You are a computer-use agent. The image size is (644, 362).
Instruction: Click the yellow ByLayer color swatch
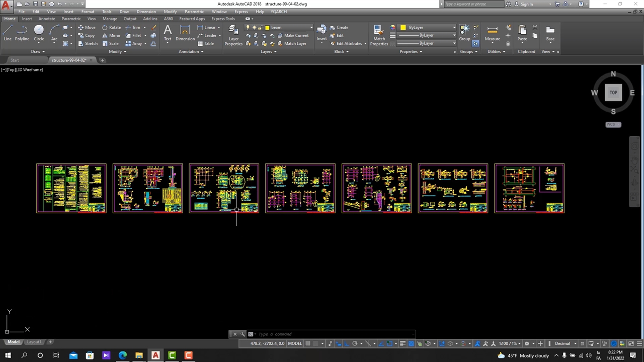tap(403, 28)
